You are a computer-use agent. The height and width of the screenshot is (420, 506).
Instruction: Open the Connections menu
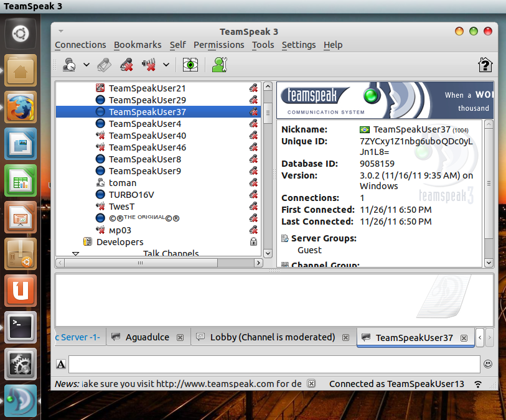(80, 45)
